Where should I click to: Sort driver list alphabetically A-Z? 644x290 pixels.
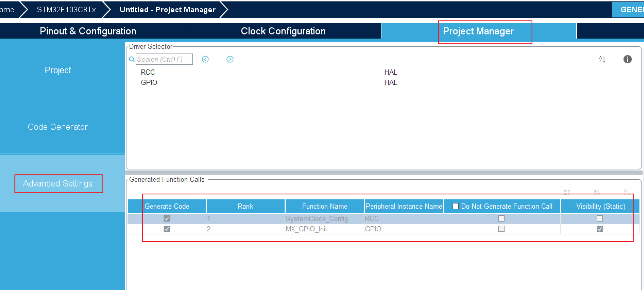pos(602,59)
